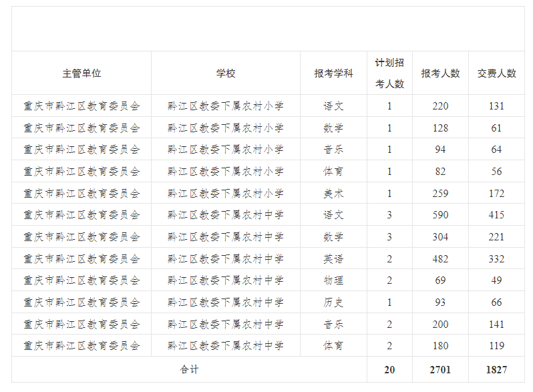Click the applicants value 259

(x=440, y=194)
